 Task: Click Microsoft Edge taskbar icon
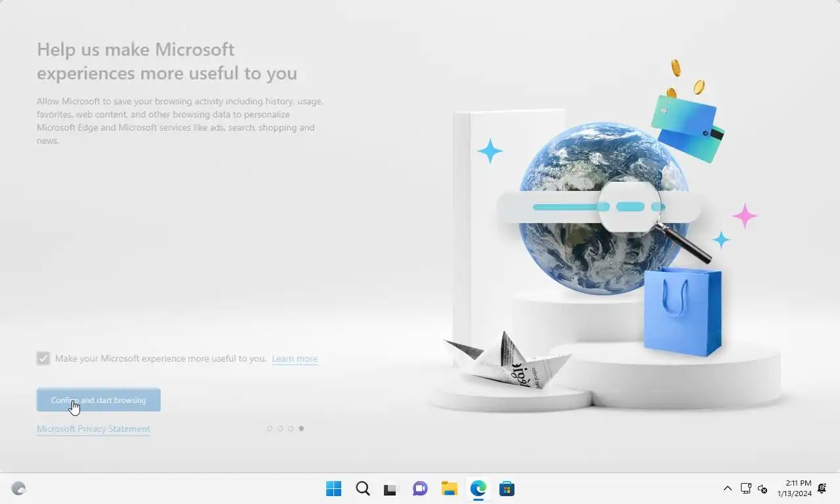tap(478, 489)
